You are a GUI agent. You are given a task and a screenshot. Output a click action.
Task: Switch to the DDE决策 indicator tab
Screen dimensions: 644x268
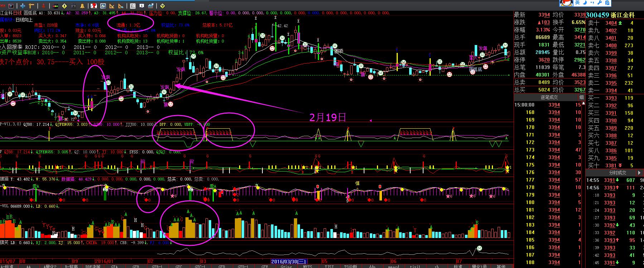(x=93, y=266)
